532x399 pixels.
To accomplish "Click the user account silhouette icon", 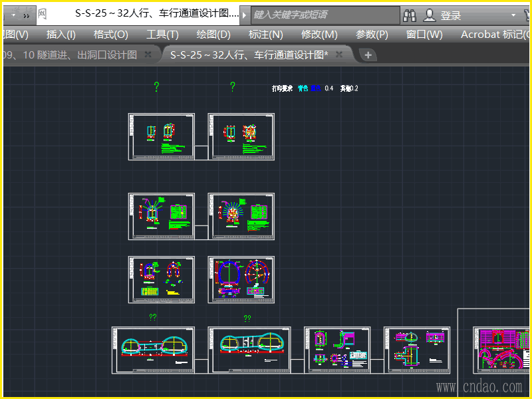I will pos(429,15).
